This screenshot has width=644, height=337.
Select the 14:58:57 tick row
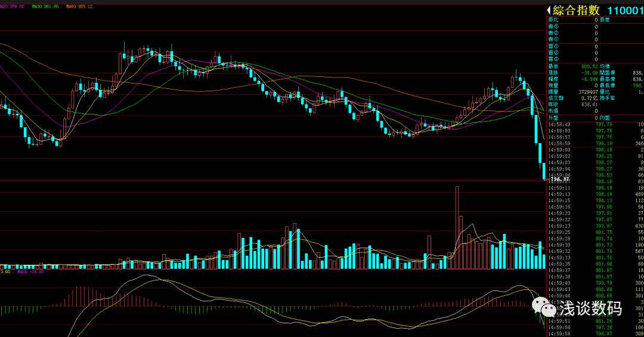pyautogui.click(x=596, y=137)
